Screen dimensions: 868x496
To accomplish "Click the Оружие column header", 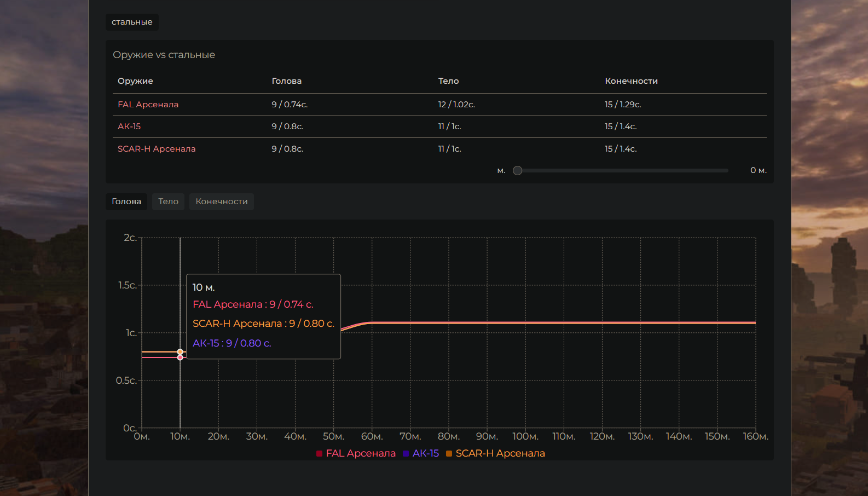I will 135,81.
